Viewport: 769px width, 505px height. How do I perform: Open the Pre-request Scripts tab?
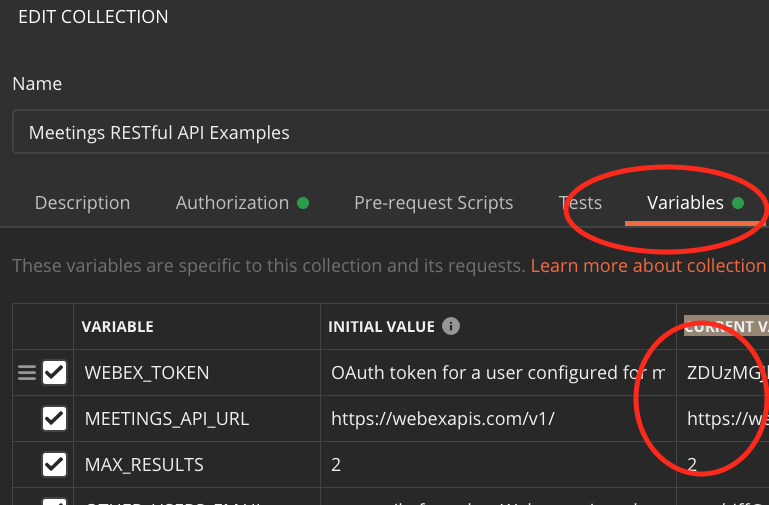tap(434, 203)
